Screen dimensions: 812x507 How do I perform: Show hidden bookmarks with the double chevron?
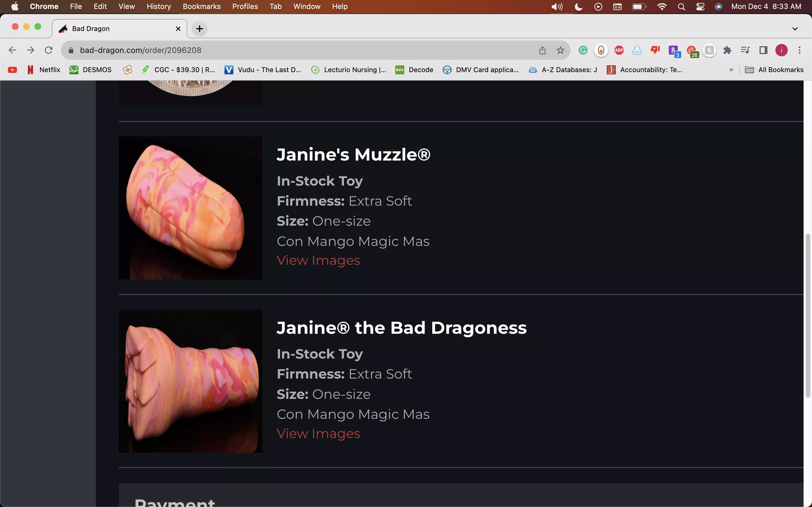(731, 70)
